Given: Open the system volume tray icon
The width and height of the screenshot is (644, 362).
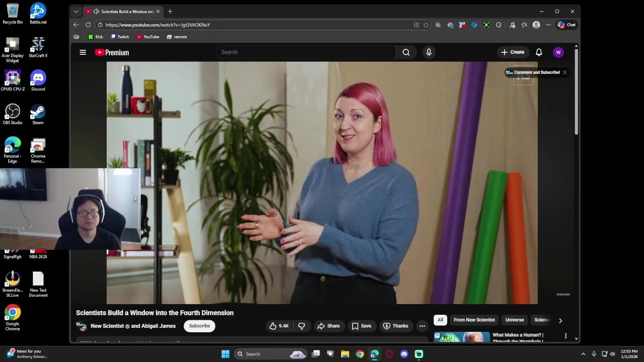Looking at the screenshot, I should pos(612,354).
